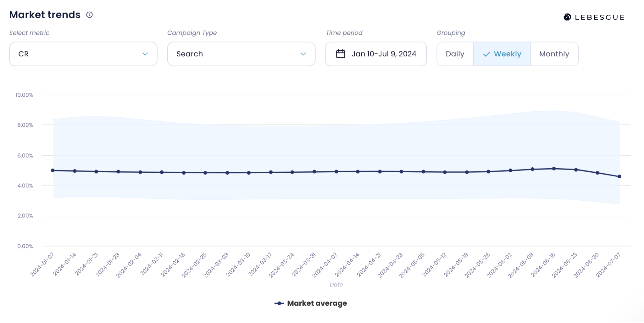The image size is (644, 323).
Task: Click the 2024-06-16 peak data point
Action: point(554,169)
